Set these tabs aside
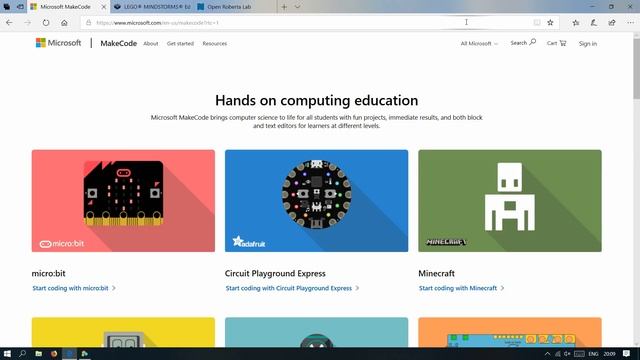 click(20, 7)
